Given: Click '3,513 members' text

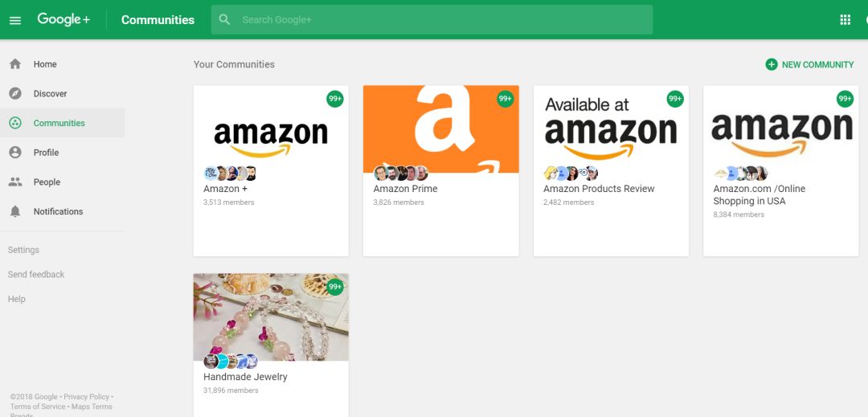Looking at the screenshot, I should click(228, 202).
